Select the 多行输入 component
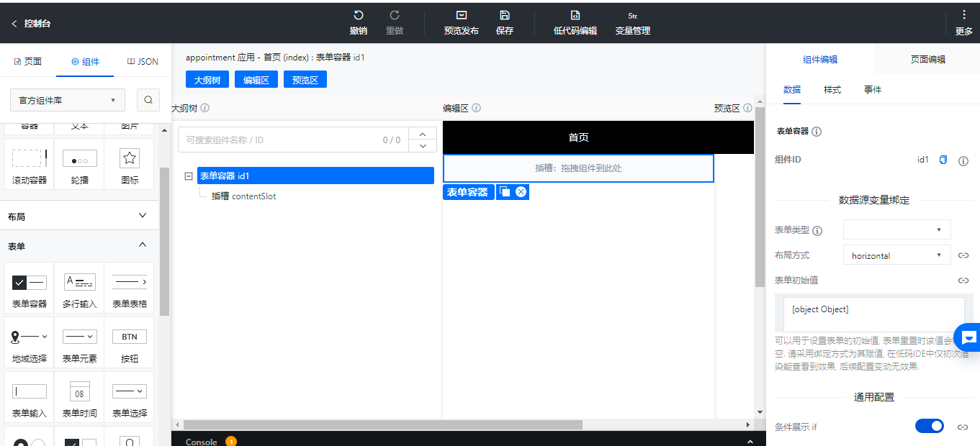 click(80, 288)
